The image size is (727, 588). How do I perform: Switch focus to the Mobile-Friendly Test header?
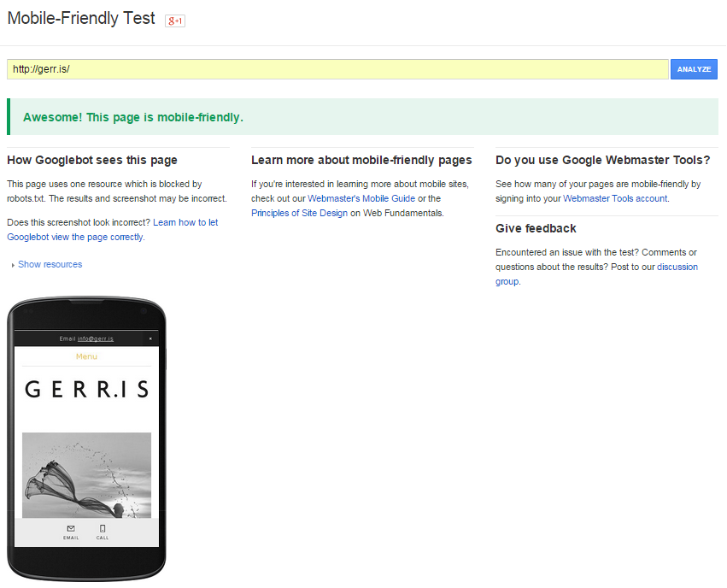(x=81, y=17)
